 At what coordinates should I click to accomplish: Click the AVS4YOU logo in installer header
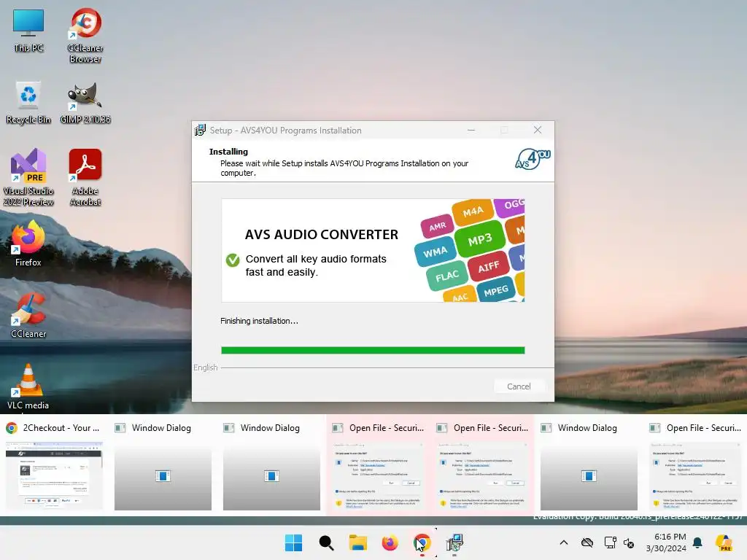(533, 158)
